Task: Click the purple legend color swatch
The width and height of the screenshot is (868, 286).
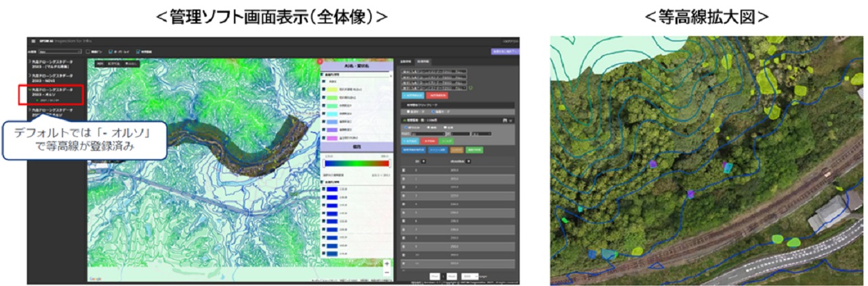Action: coord(332,131)
